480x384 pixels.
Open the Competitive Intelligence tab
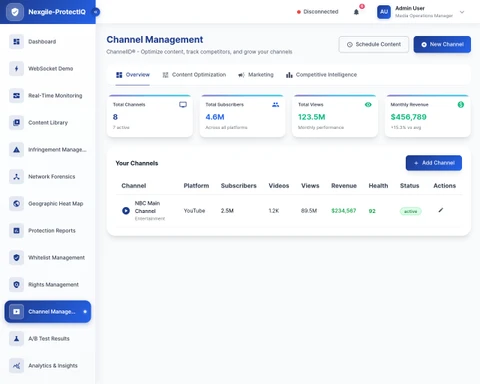tap(321, 75)
